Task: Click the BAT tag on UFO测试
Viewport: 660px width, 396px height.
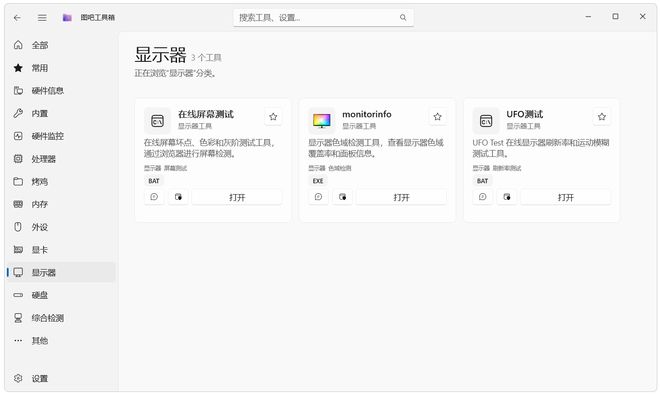Action: click(482, 181)
